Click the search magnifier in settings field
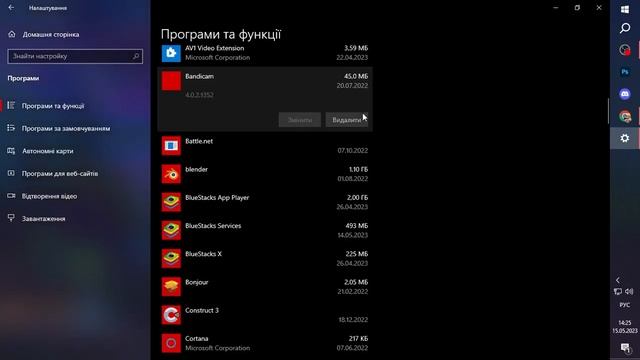 [x=136, y=56]
